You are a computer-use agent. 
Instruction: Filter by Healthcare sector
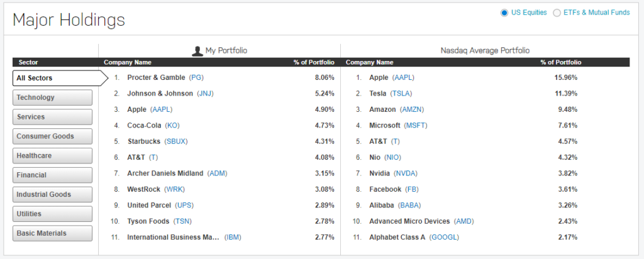point(53,156)
